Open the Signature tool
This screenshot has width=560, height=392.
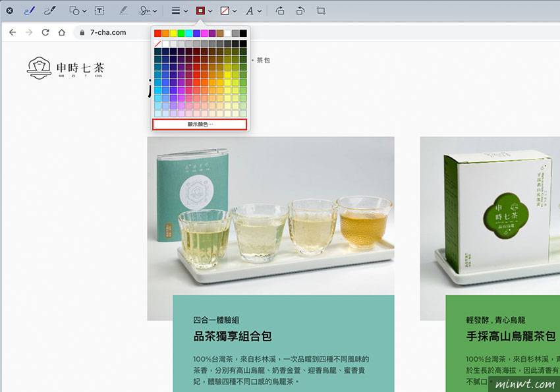coord(146,10)
